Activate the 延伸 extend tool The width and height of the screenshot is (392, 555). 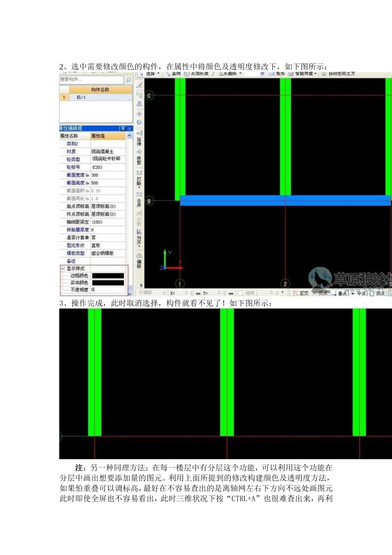pos(139,138)
